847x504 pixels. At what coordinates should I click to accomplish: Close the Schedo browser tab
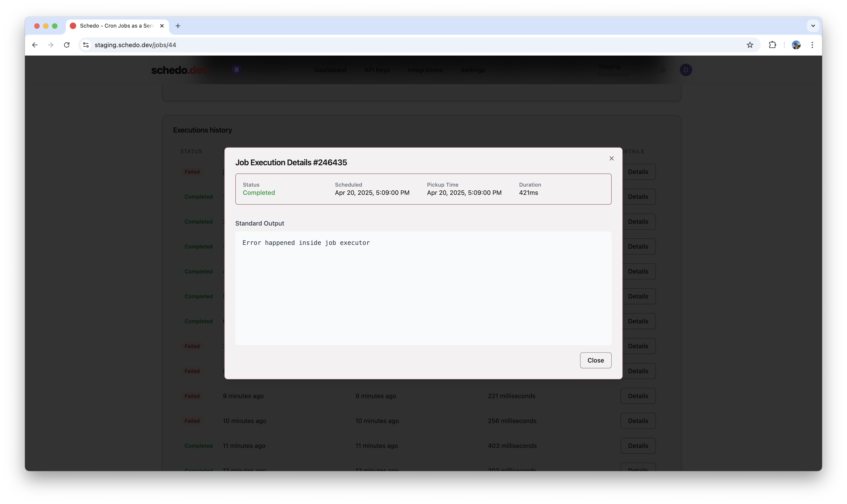[162, 26]
